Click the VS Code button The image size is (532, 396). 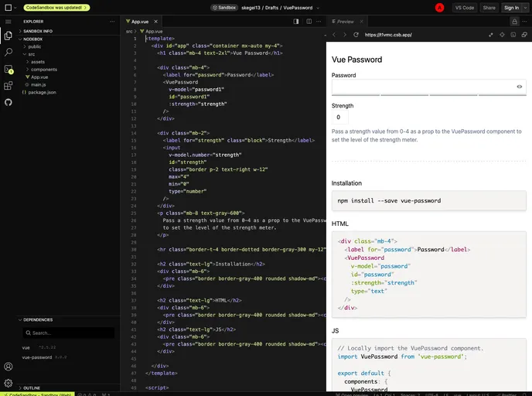tap(465, 7)
